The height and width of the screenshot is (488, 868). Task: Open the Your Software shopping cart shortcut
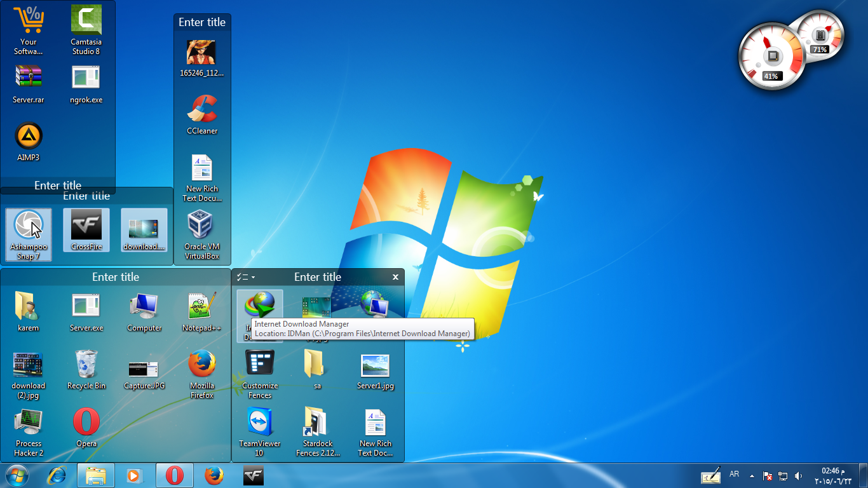click(x=29, y=30)
